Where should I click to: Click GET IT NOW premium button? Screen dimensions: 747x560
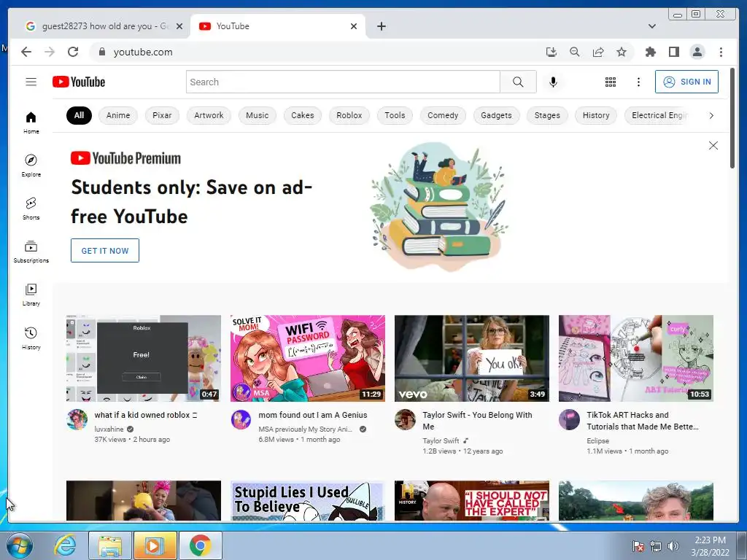pyautogui.click(x=105, y=251)
